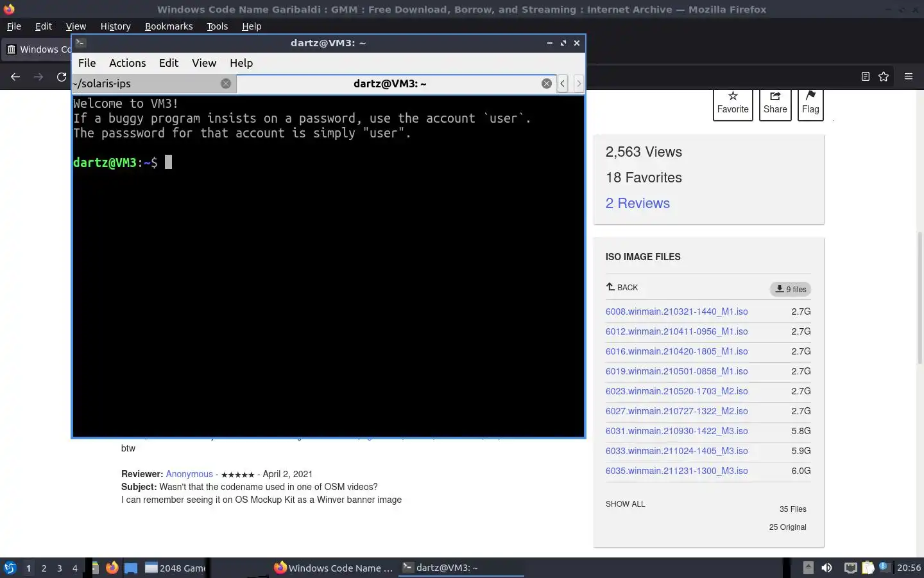Switch to workspace 3
924x578 pixels.
click(59, 568)
